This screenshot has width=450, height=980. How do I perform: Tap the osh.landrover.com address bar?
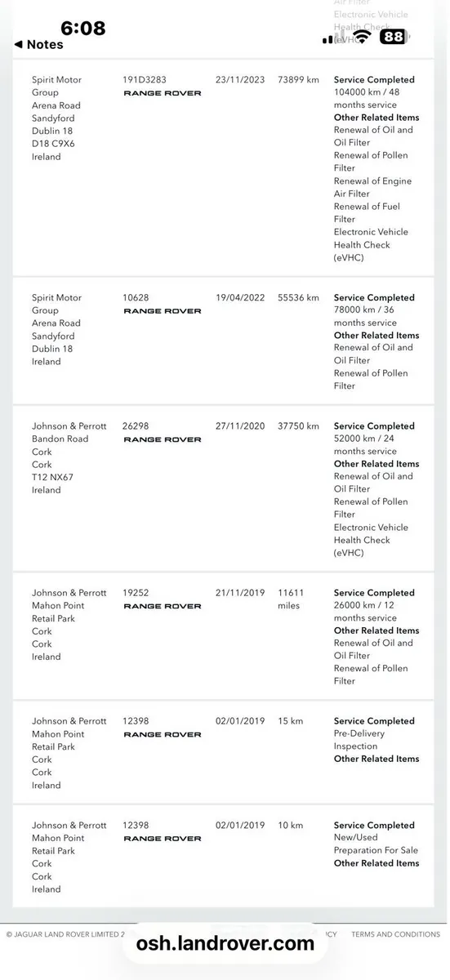225,943
